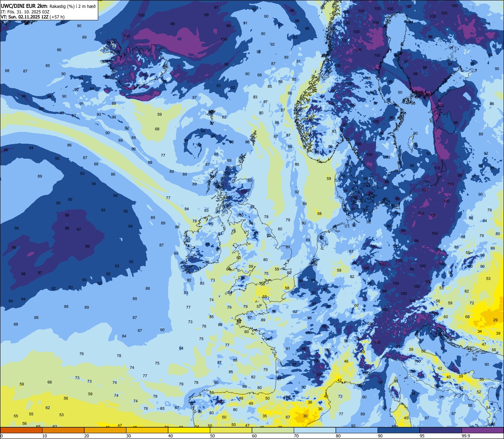Click the 95–99.9 indigo legend segment
504x439 pixels.
(441, 430)
